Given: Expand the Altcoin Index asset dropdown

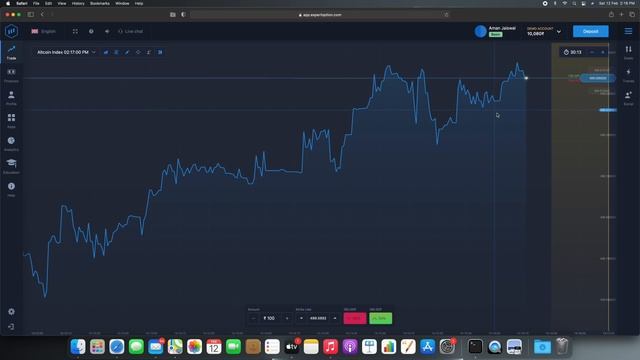Looking at the screenshot, I should [66, 52].
